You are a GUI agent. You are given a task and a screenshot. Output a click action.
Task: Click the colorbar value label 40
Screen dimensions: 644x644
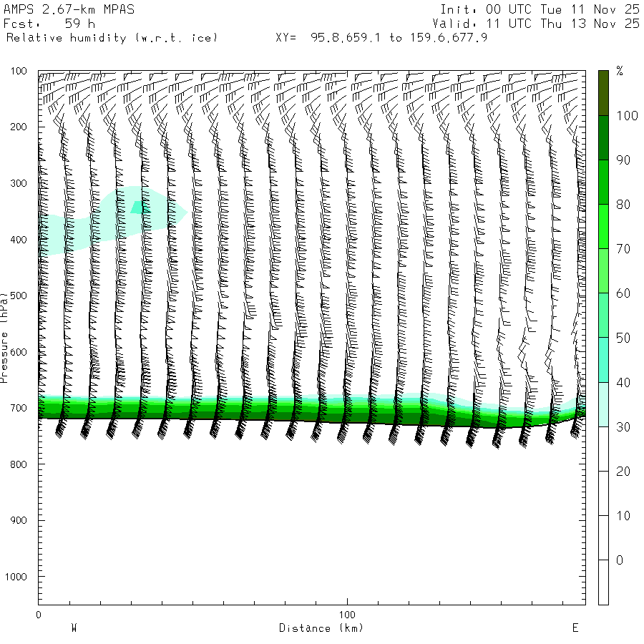click(623, 382)
